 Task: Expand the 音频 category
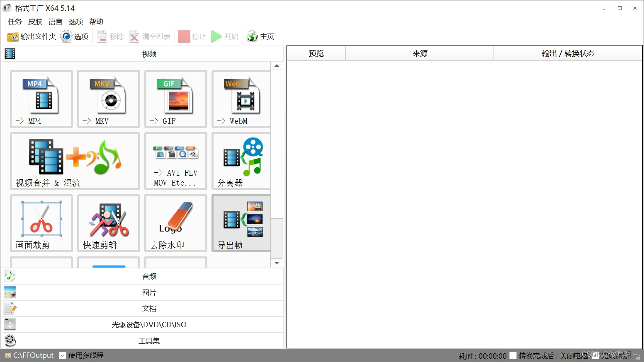143,276
